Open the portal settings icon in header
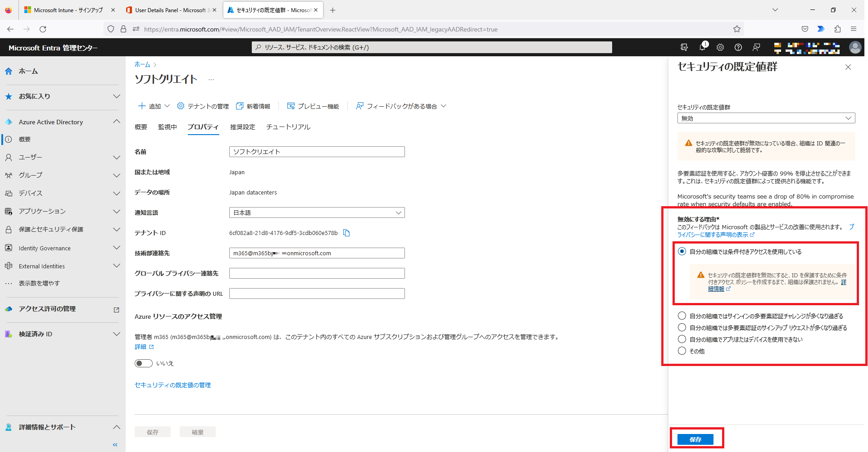Viewport: 868px width, 452px height. (684, 47)
